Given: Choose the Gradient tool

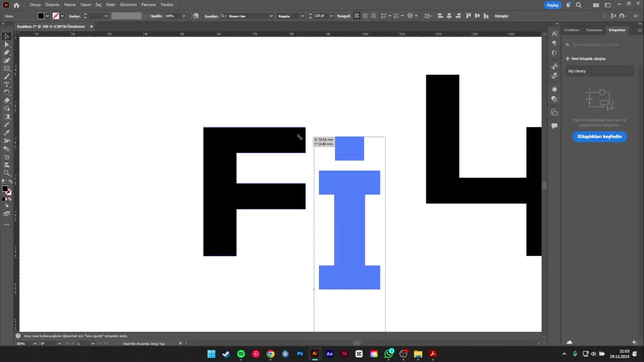Looking at the screenshot, I should (x=7, y=117).
